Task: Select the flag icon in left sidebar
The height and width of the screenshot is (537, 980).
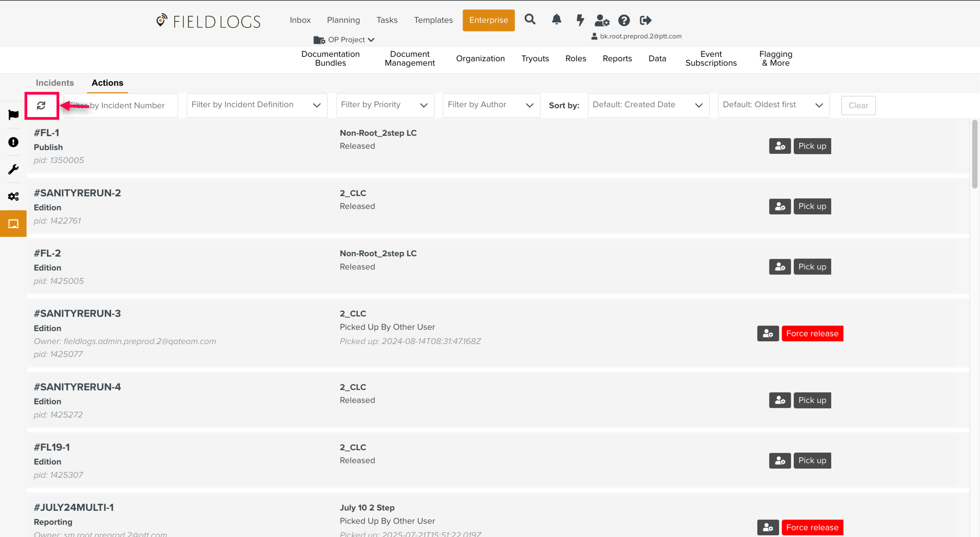Action: [13, 115]
